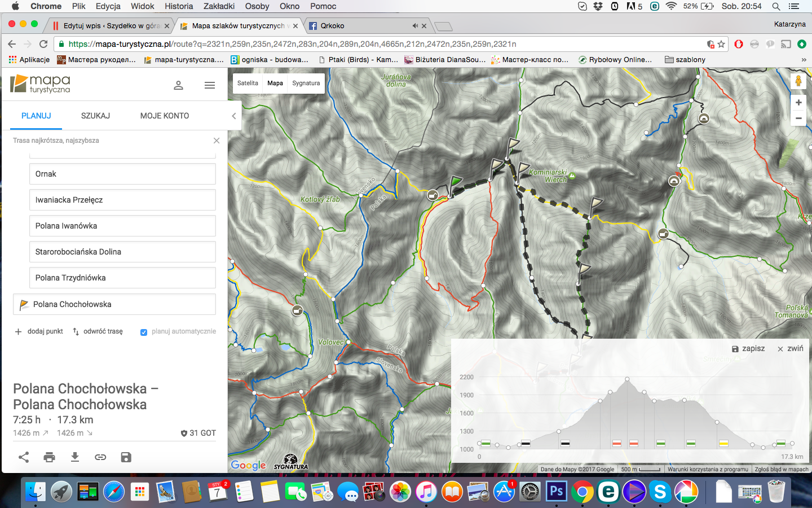
Task: Save route with floppy disk icon
Action: click(126, 457)
